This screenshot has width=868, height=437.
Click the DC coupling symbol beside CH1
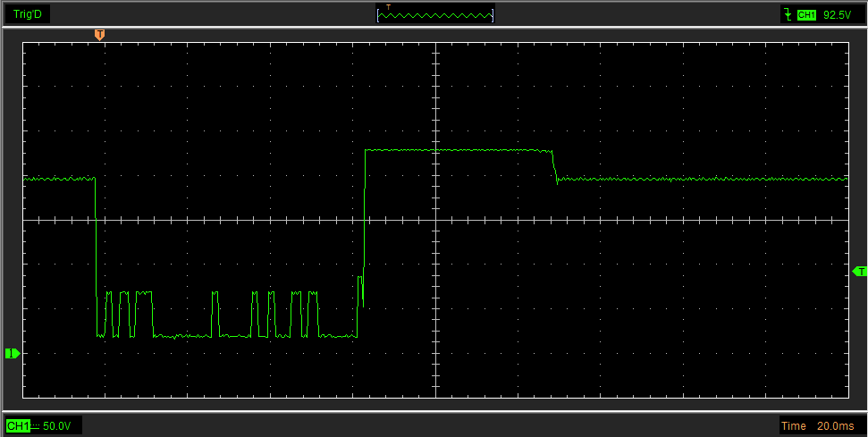(x=36, y=426)
